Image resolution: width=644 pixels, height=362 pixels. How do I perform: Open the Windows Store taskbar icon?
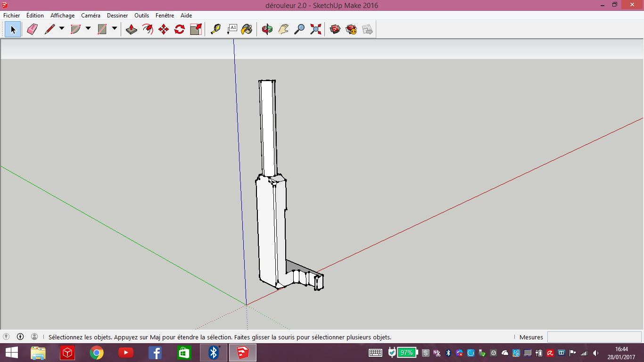(x=183, y=353)
